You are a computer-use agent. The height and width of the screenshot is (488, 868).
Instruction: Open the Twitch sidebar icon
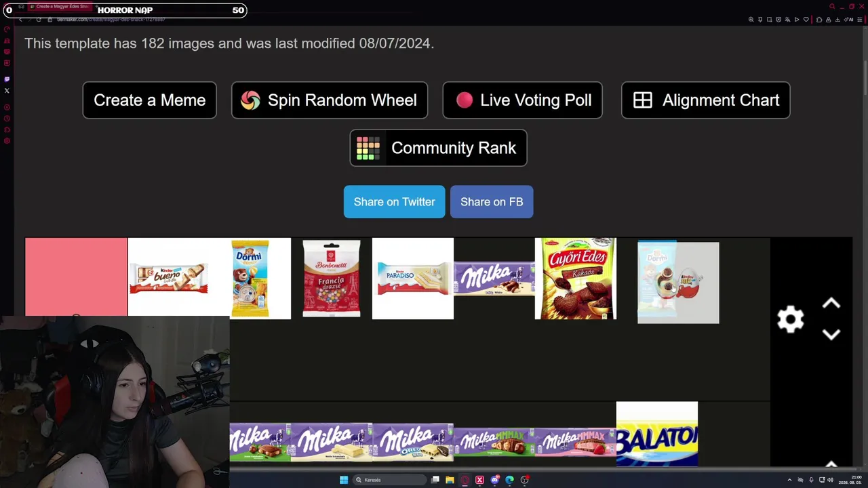[7, 79]
